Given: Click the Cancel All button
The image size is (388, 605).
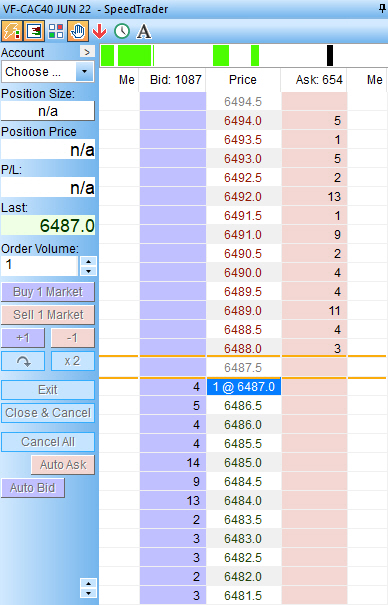Looking at the screenshot, I should pyautogui.click(x=48, y=442).
